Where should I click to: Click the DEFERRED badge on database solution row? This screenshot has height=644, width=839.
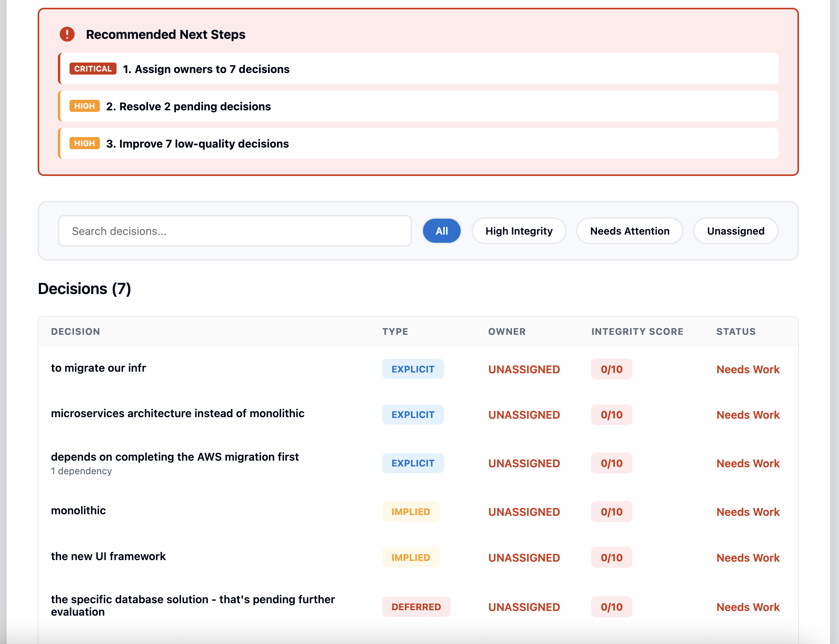pos(416,607)
